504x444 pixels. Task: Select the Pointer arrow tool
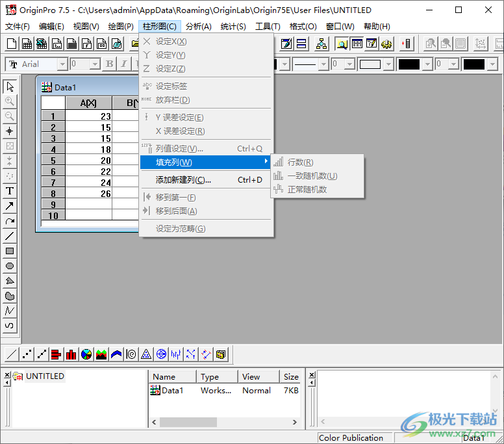point(10,86)
